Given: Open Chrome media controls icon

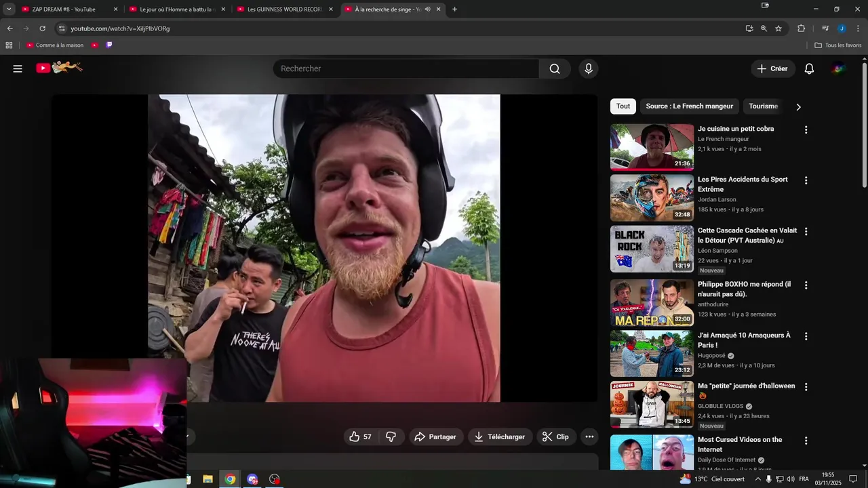Looking at the screenshot, I should point(825,28).
